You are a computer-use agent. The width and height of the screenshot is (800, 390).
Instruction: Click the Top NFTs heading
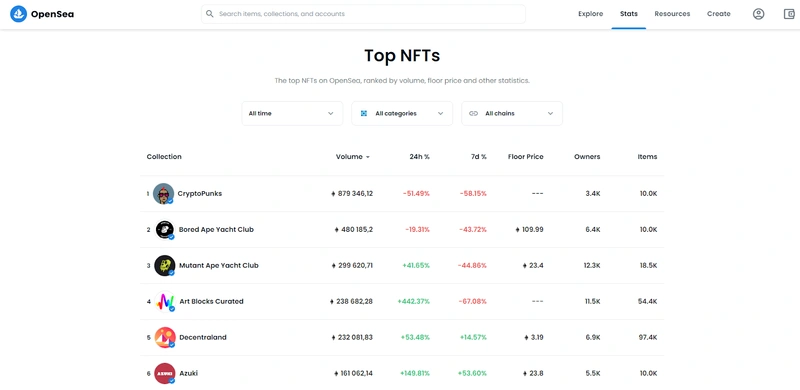402,55
